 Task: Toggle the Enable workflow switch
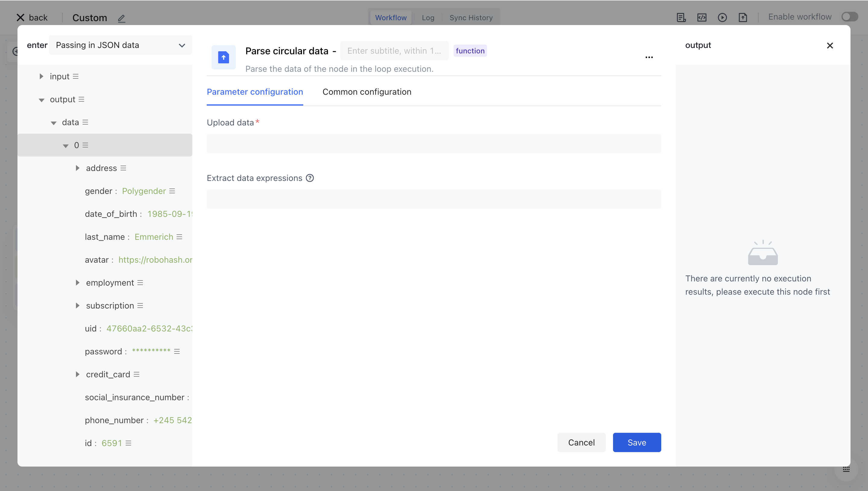(849, 17)
